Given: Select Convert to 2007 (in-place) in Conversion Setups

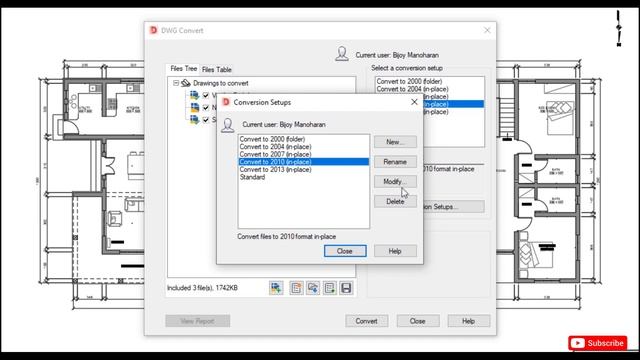Looking at the screenshot, I should click(x=304, y=154).
